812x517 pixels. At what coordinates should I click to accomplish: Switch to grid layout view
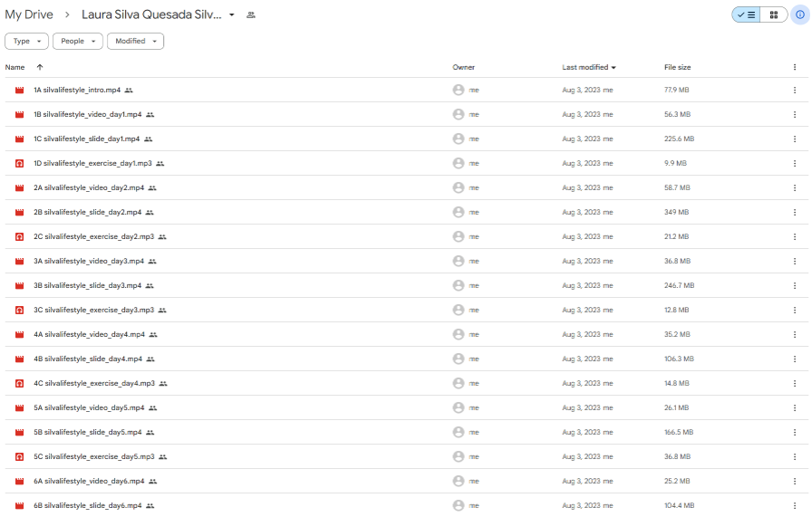773,14
